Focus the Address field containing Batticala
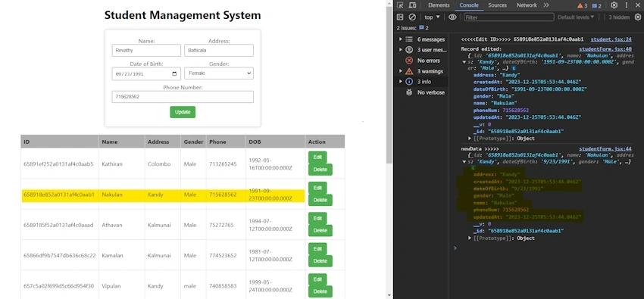The width and height of the screenshot is (644, 299). pyautogui.click(x=218, y=51)
